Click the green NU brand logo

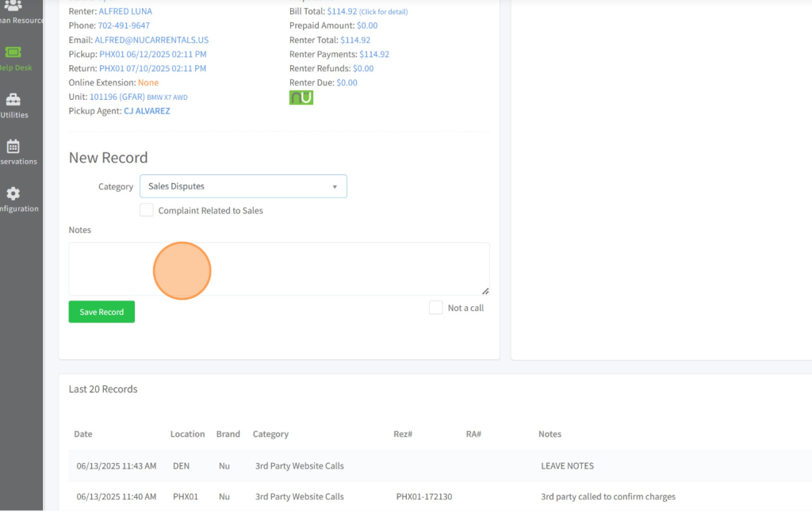[301, 98]
